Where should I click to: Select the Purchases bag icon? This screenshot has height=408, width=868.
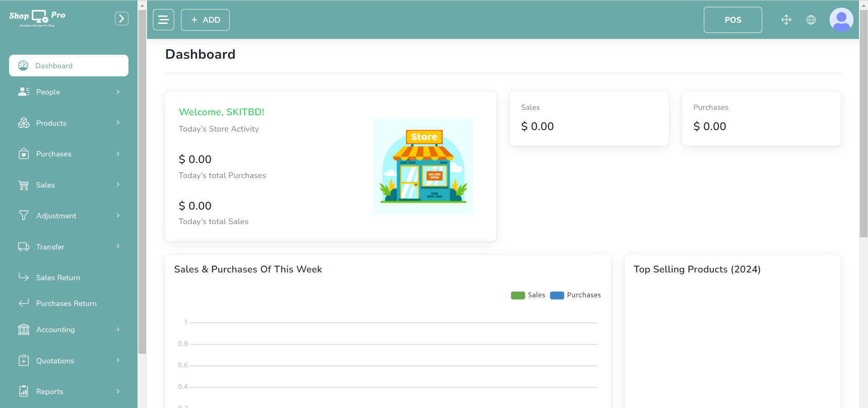click(x=23, y=154)
